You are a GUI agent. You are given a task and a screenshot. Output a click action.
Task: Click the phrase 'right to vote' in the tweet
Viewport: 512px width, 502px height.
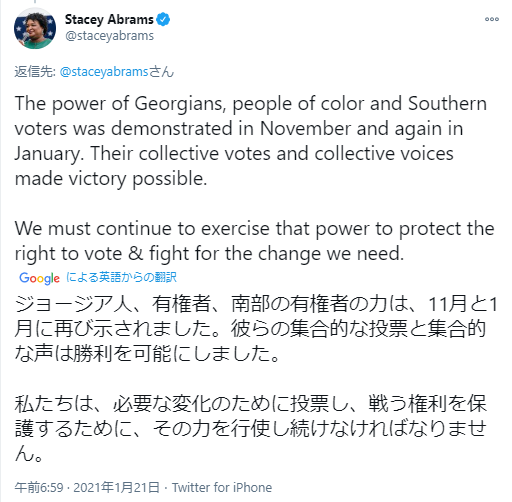tap(68, 254)
